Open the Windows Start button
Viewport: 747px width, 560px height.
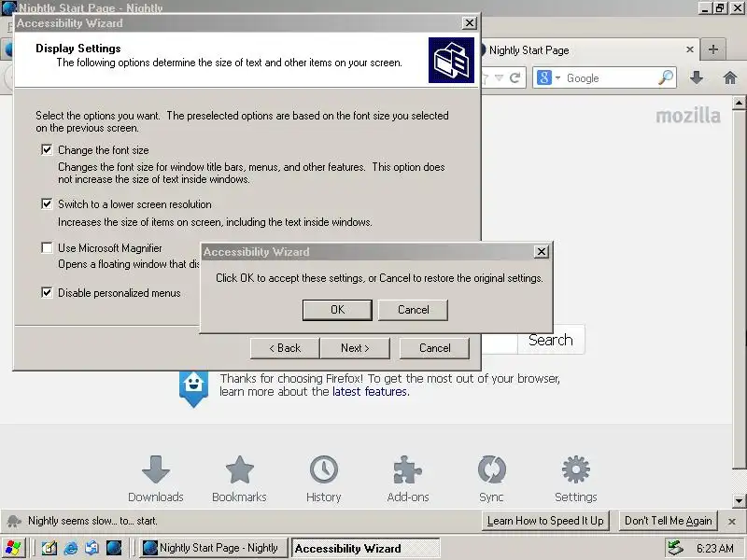[x=13, y=548]
